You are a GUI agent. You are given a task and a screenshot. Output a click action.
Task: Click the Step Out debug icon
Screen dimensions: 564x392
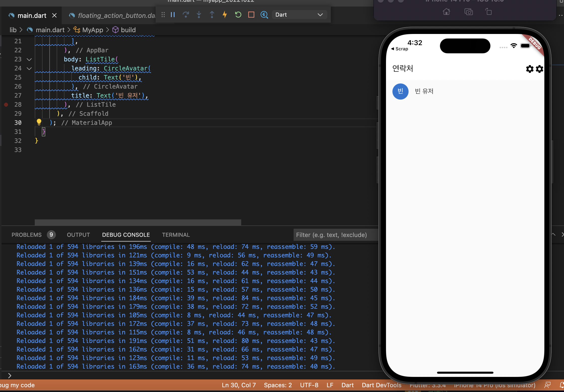[212, 15]
